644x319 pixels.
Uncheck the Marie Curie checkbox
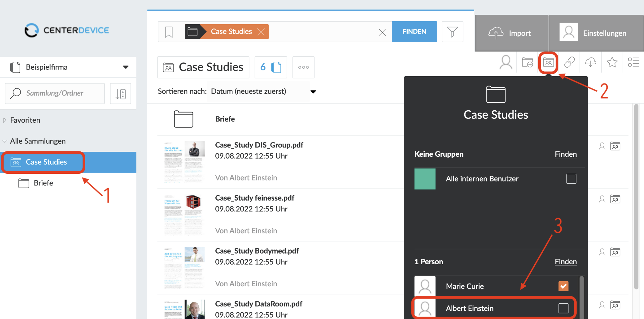[563, 286]
